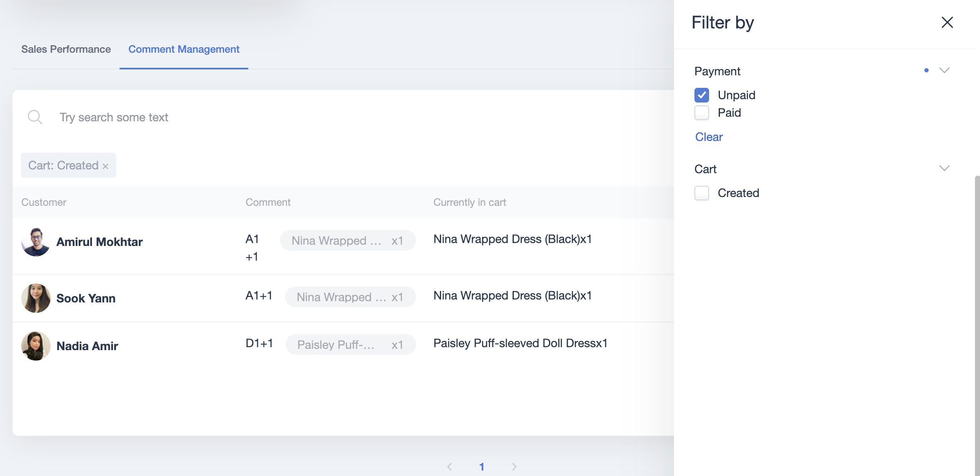Check the Paid checkbox

click(x=702, y=113)
